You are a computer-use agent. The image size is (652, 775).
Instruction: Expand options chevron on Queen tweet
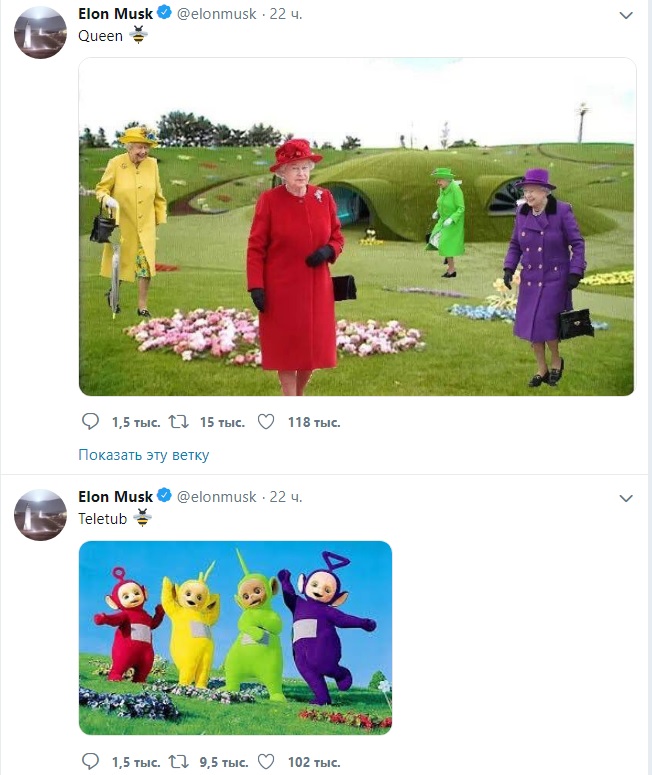click(626, 16)
